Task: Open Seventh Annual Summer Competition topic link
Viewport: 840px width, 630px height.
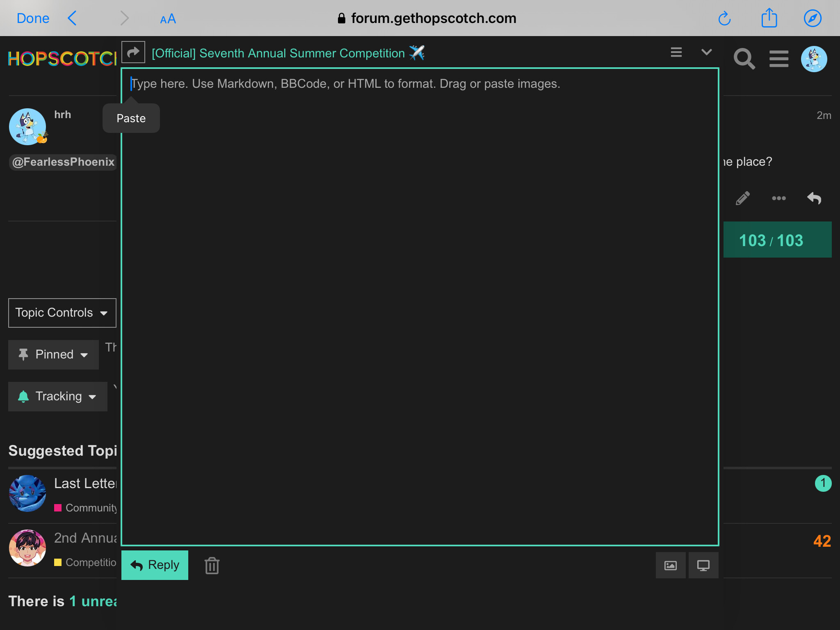Action: [x=278, y=53]
